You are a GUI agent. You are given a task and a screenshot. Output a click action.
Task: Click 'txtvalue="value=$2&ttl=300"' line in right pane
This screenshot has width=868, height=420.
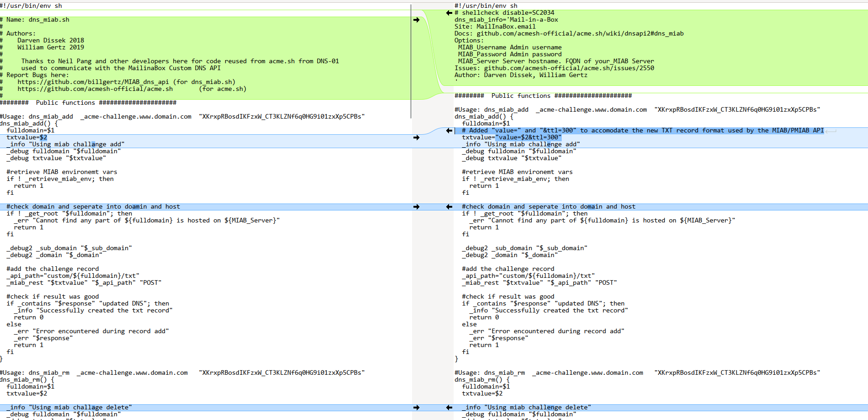[512, 138]
